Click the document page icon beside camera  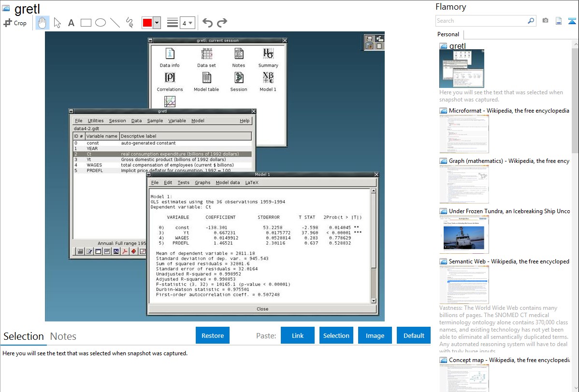[559, 21]
